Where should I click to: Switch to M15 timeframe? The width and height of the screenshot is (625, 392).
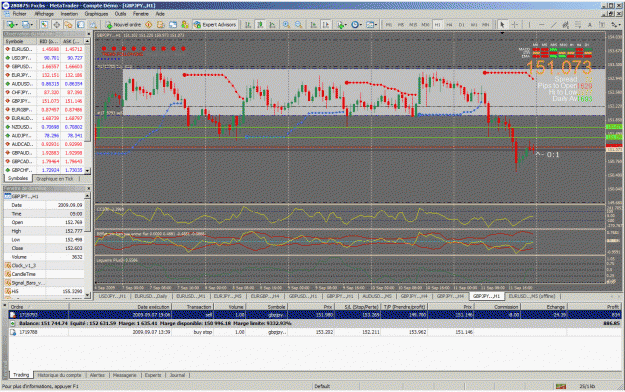(413, 25)
